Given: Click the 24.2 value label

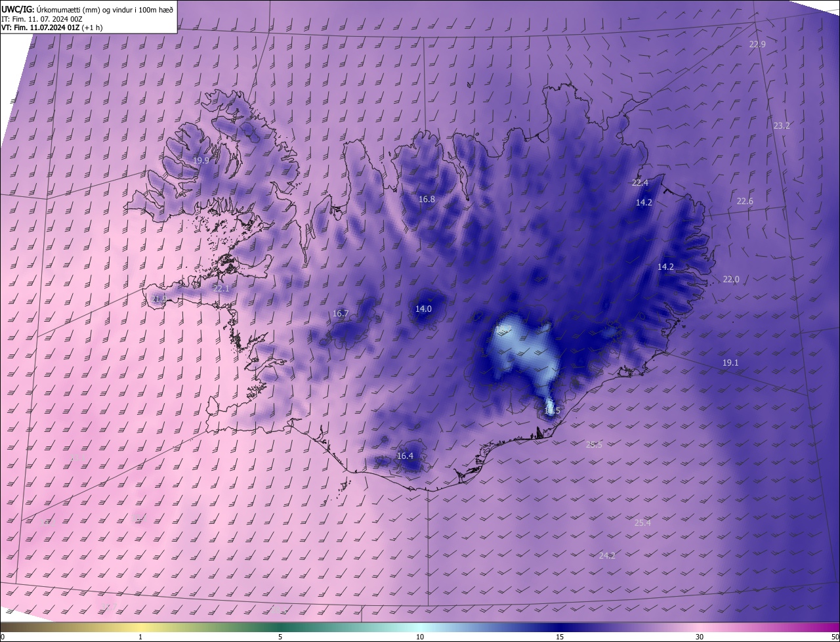Looking at the screenshot, I should (x=607, y=555).
